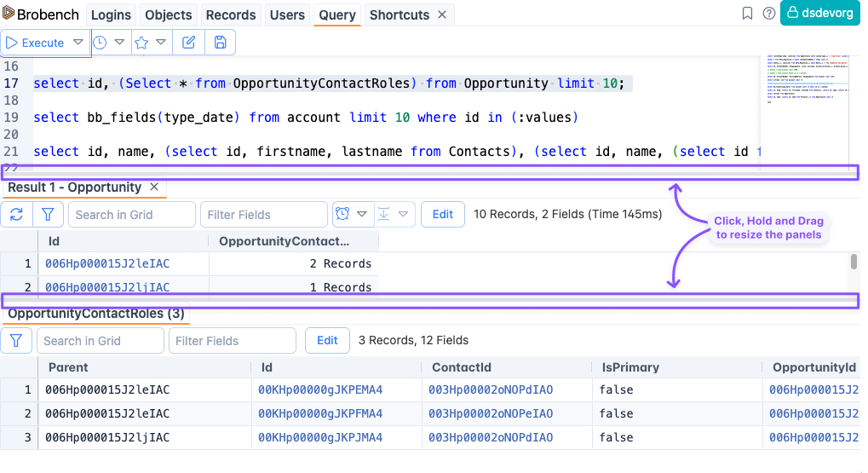Screen dimensions: 868x473
Task: Click Edit button in Opportunity results
Action: [443, 215]
